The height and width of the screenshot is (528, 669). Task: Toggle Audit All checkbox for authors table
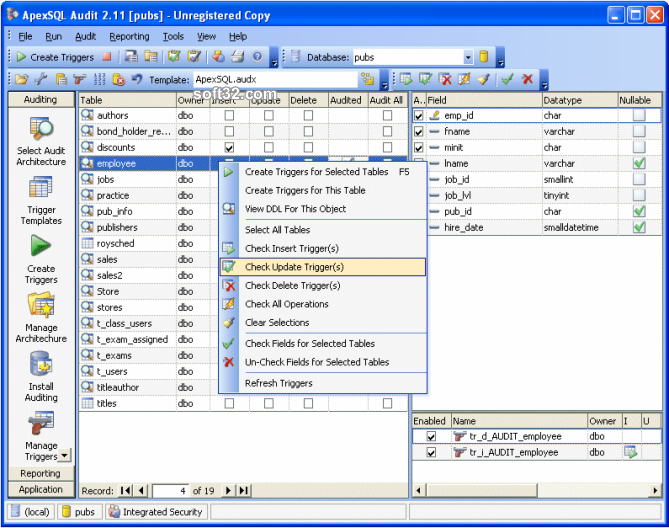pos(387,116)
